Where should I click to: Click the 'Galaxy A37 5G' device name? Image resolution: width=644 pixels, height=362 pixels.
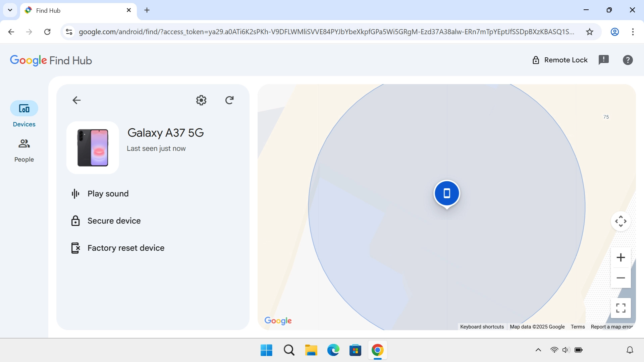click(x=165, y=133)
